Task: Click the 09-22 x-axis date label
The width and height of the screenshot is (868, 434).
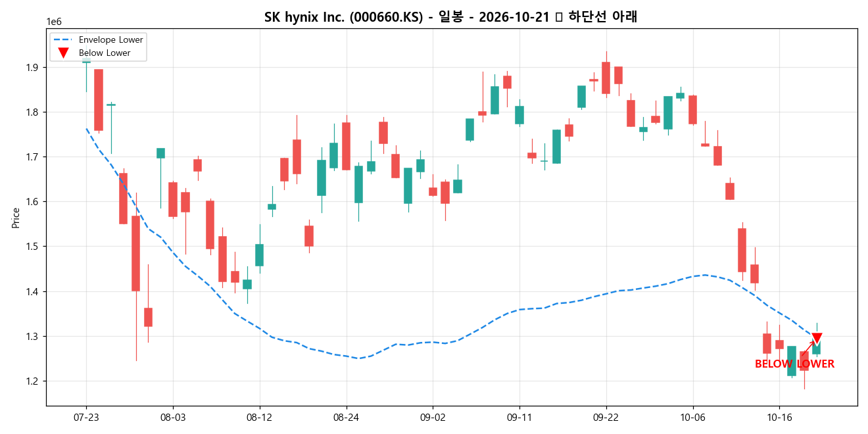Action: [606, 418]
